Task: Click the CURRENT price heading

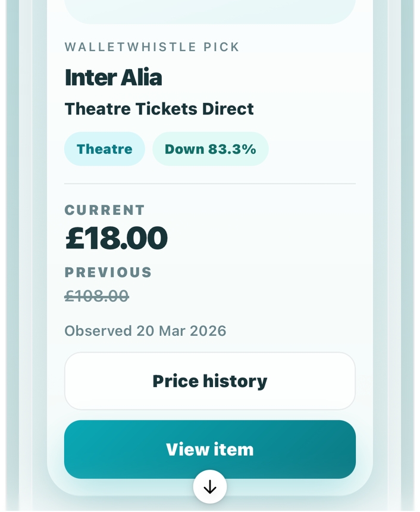Action: 105,210
